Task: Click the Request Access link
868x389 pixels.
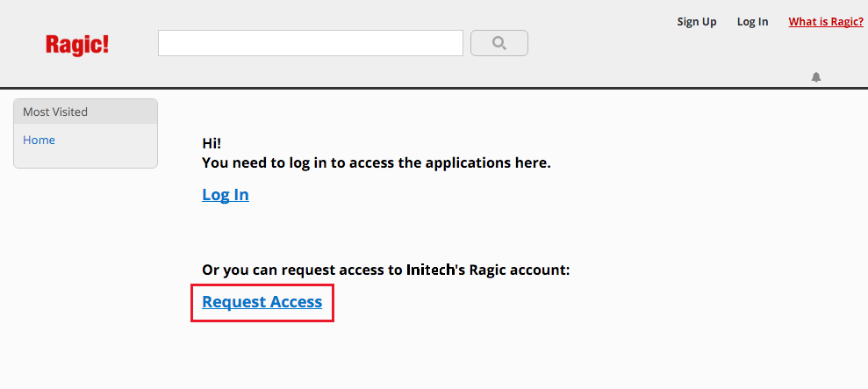Action: (262, 301)
